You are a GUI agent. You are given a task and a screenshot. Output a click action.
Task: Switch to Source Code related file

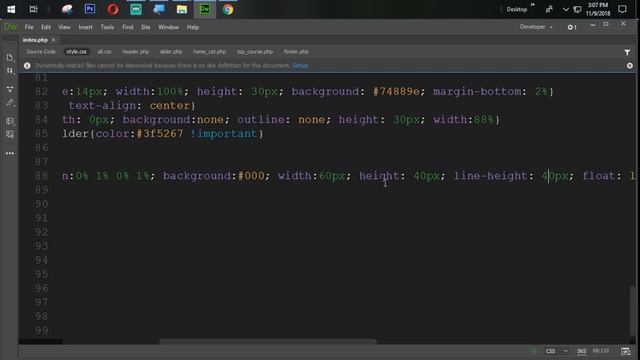[x=41, y=52]
